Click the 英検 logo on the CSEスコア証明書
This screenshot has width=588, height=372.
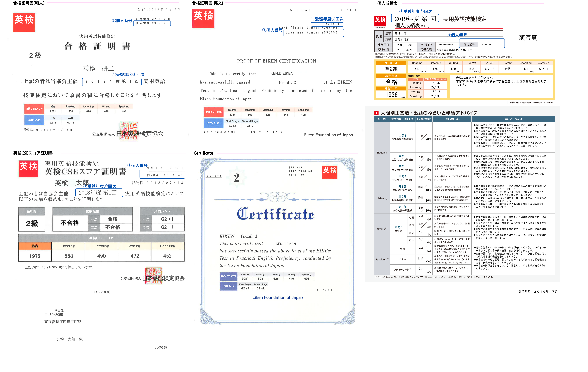28,169
